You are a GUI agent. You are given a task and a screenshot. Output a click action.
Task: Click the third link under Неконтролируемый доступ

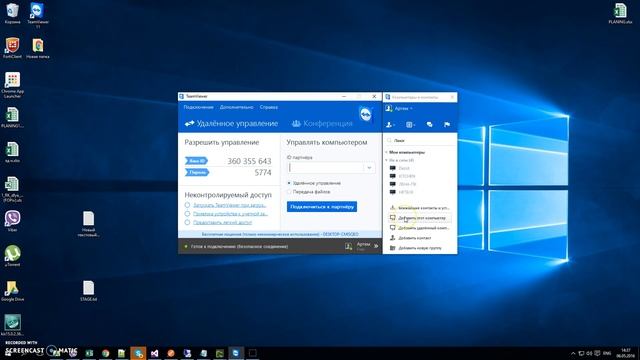coord(222,222)
